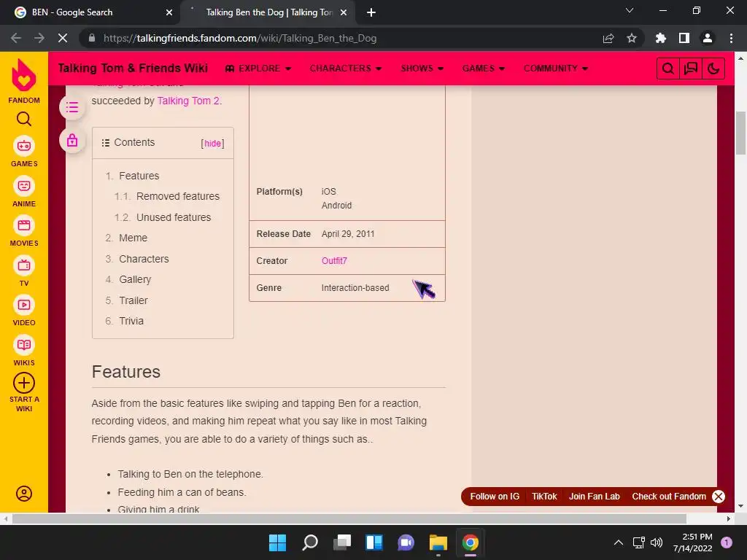Image resolution: width=747 pixels, height=560 pixels.
Task: Open the wiki discussions icon
Action: 691,69
